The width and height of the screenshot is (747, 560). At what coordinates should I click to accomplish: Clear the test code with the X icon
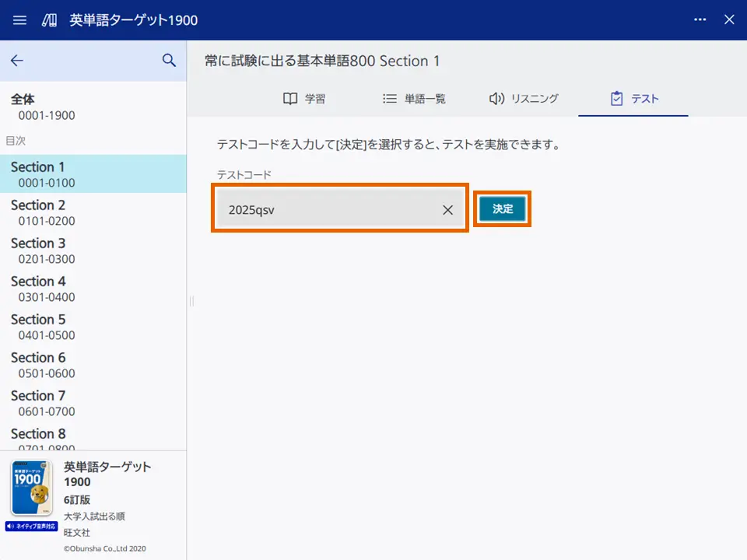(x=447, y=209)
